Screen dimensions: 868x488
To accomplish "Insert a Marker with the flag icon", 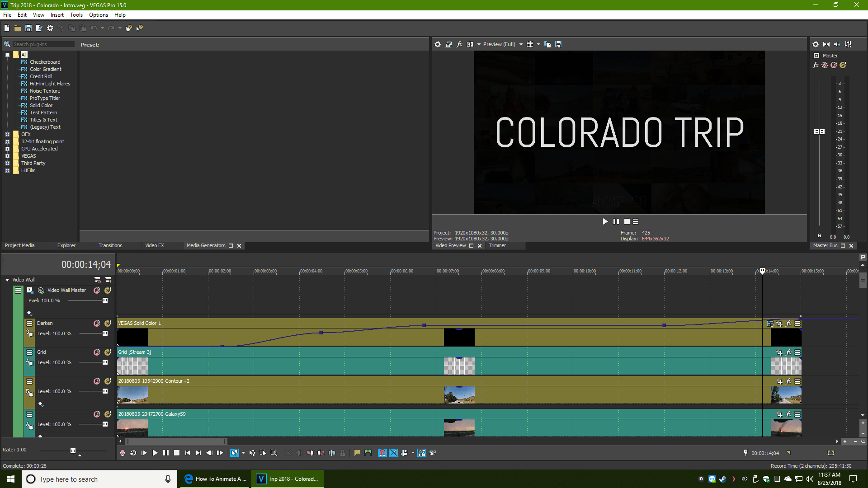I will (x=357, y=453).
